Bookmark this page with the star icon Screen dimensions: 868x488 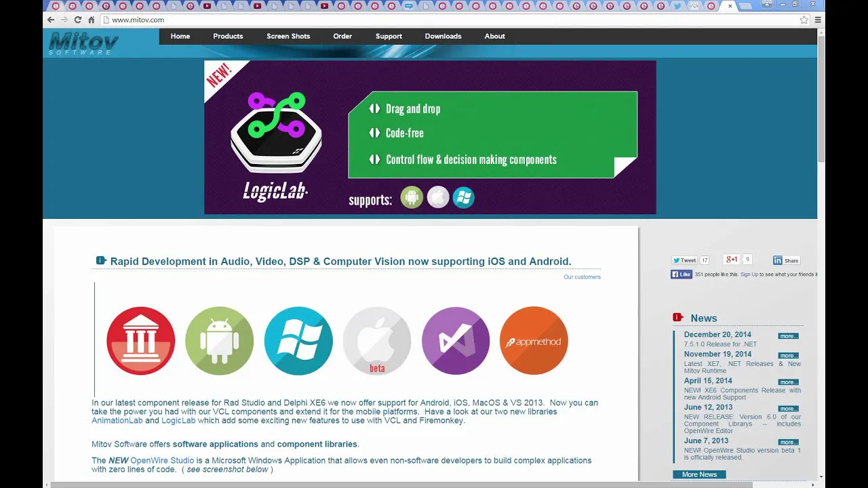point(804,20)
